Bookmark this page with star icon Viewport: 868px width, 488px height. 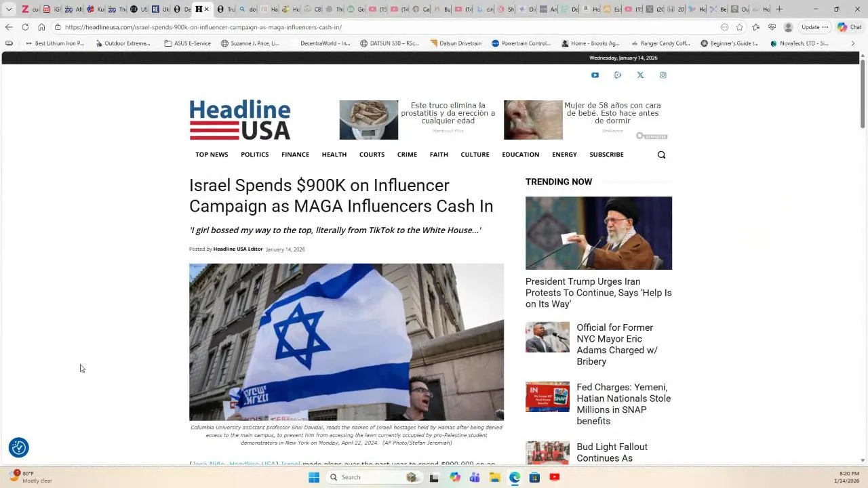tap(739, 27)
